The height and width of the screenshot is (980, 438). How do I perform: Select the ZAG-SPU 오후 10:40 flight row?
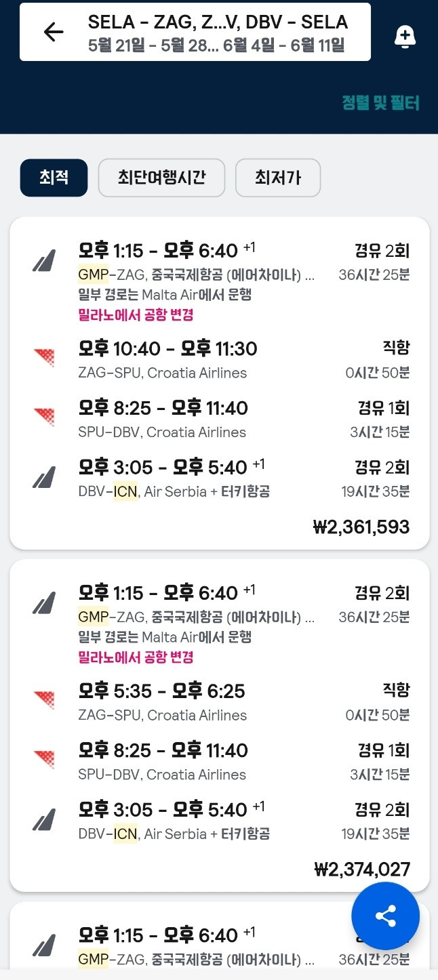pyautogui.click(x=224, y=360)
